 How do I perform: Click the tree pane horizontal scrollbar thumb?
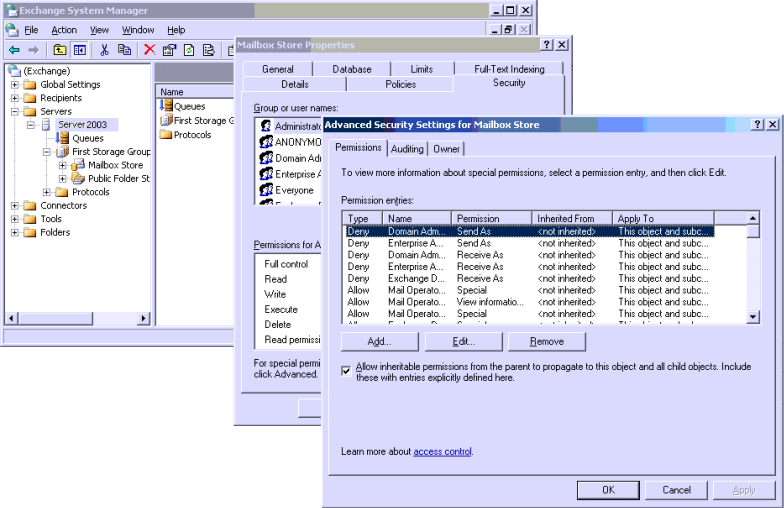[x=56, y=318]
